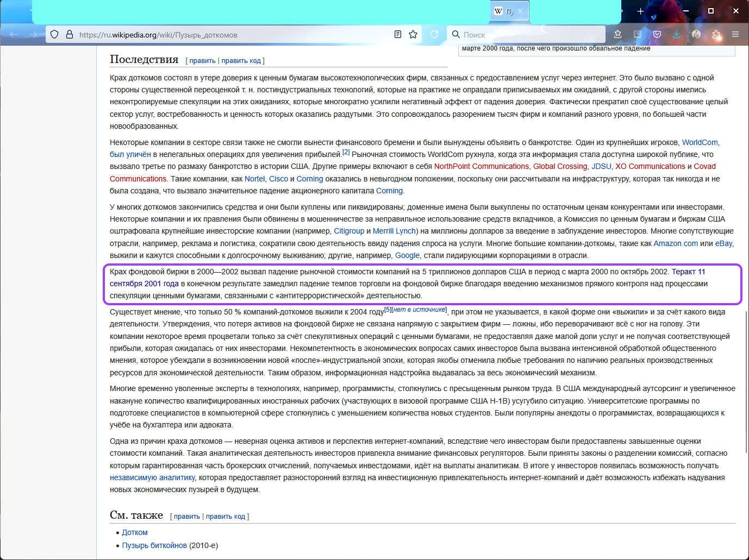Open the Nortel article link
This screenshot has height=560, width=749.
coord(254,179)
